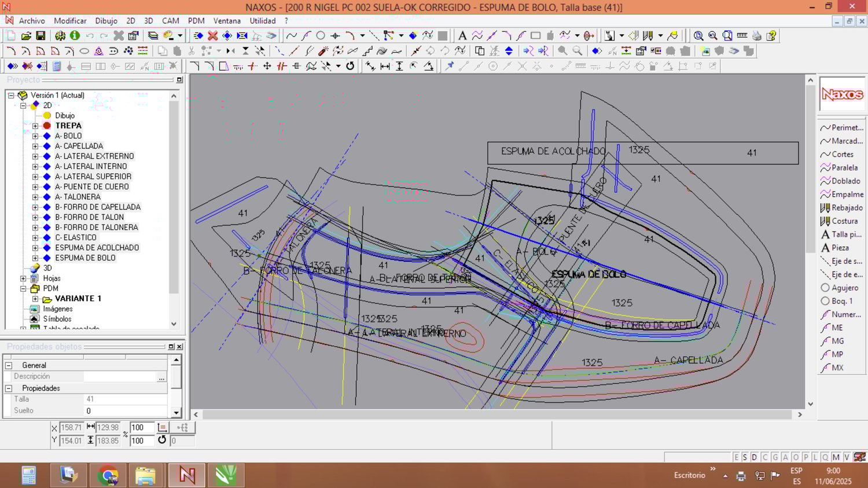Toggle the Q status indicator

(x=825, y=457)
